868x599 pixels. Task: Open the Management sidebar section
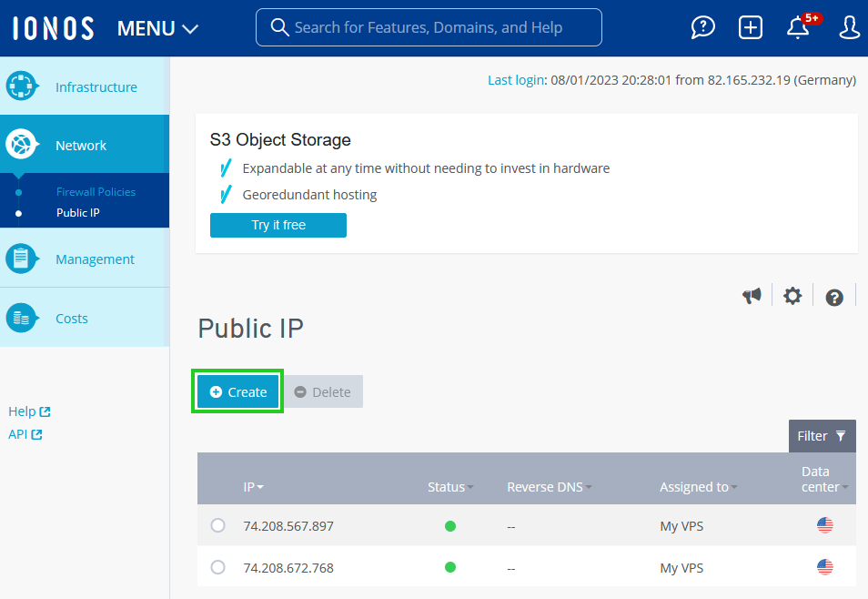[95, 259]
